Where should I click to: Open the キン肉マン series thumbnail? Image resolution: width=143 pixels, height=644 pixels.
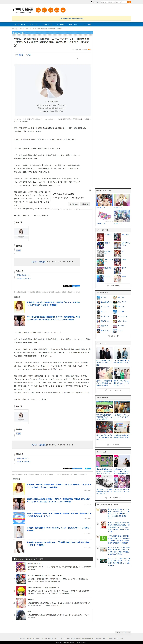100,237
